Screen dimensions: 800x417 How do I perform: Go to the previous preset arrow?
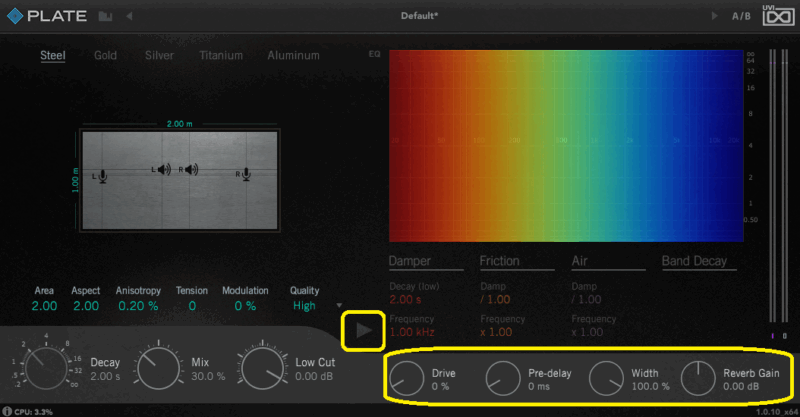click(130, 16)
